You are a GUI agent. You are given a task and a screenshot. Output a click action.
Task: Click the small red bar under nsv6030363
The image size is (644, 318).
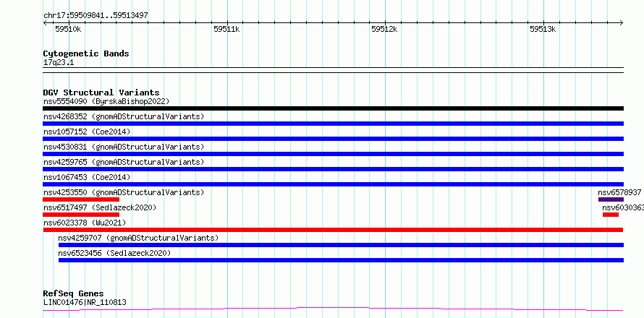coord(611,215)
